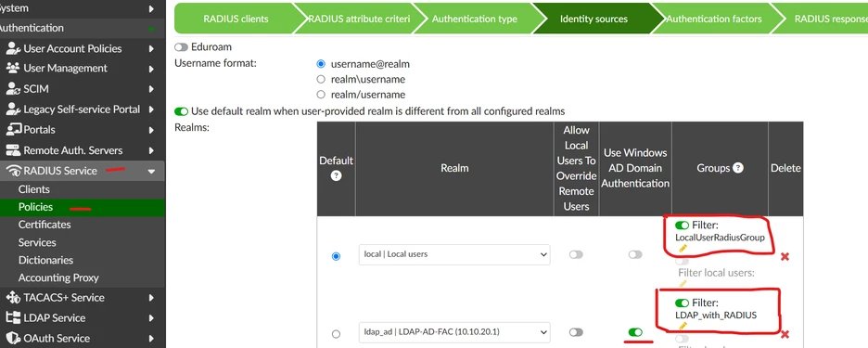Toggle Windows AD Authentication for local realm
The height and width of the screenshot is (348, 868).
click(x=635, y=254)
